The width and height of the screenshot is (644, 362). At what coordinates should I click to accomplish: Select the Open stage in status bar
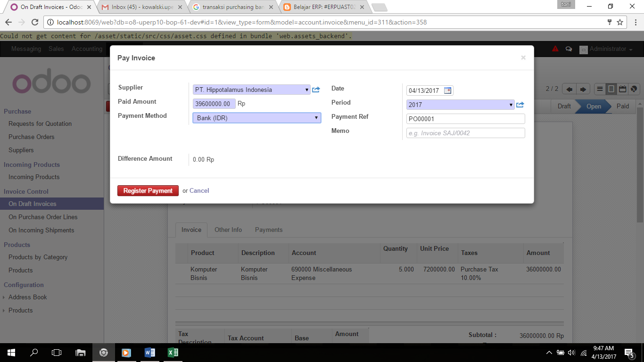click(594, 107)
